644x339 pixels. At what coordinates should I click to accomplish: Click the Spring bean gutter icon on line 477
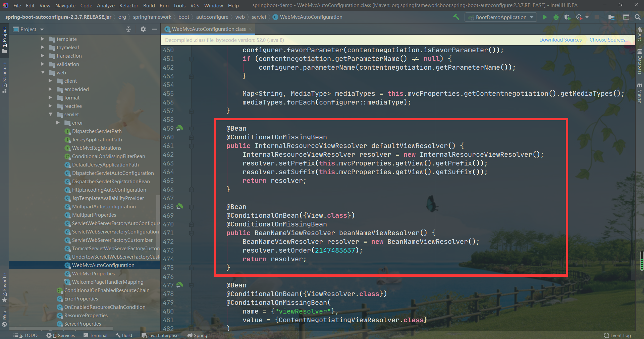[180, 285]
